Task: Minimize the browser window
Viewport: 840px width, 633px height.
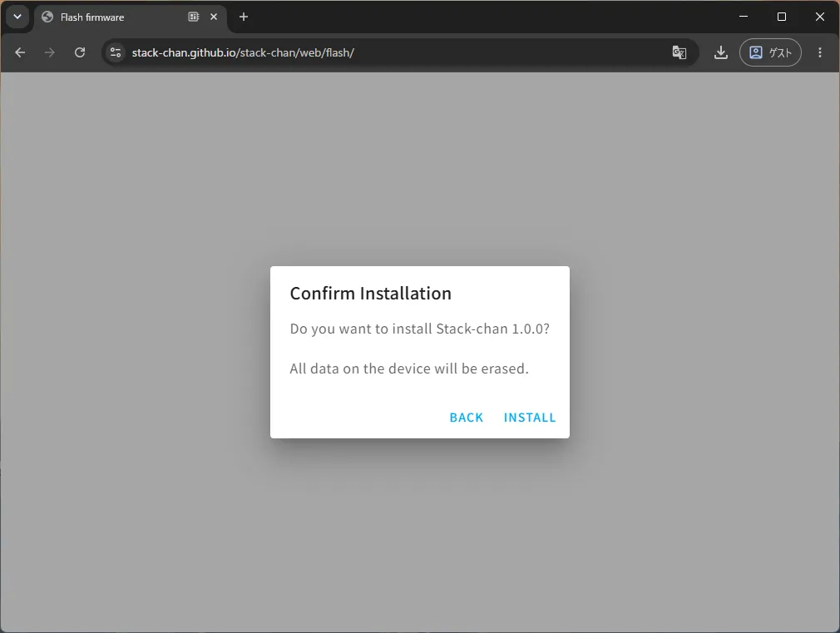Action: point(744,17)
